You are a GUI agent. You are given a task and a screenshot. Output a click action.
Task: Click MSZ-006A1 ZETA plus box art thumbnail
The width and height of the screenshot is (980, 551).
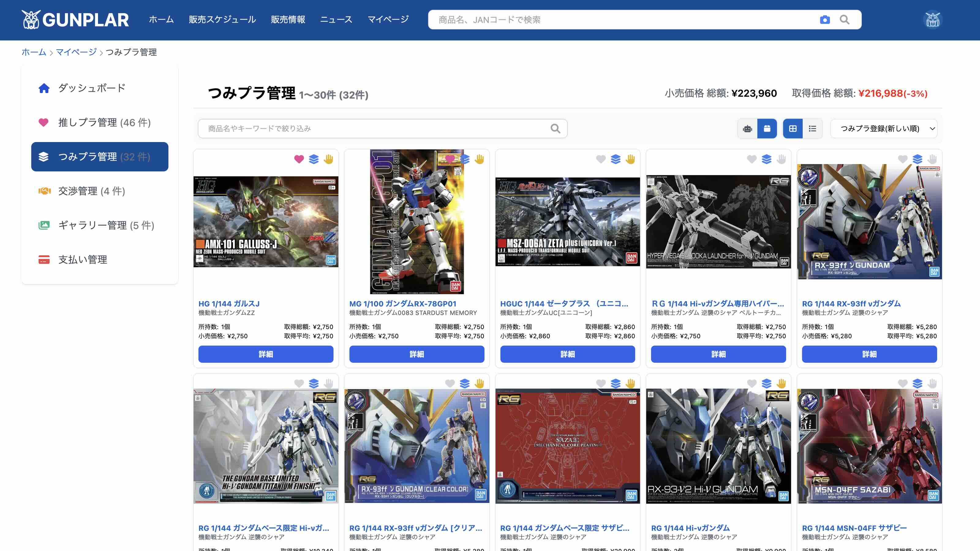click(x=567, y=222)
